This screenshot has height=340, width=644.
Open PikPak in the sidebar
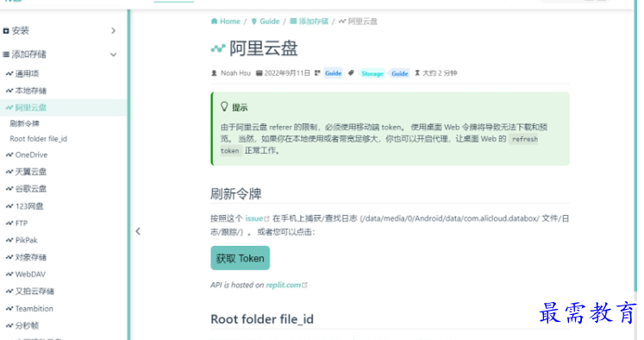click(26, 240)
